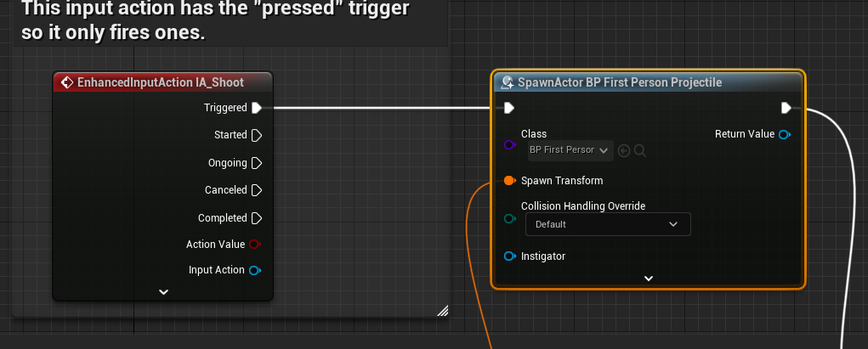Click the Return Value output pin
868x349 pixels.
(x=785, y=134)
